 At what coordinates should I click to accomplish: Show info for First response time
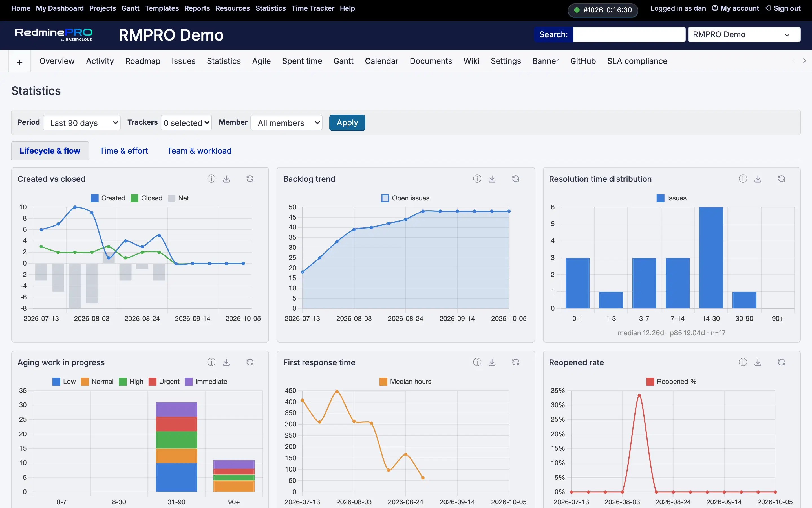(x=477, y=362)
